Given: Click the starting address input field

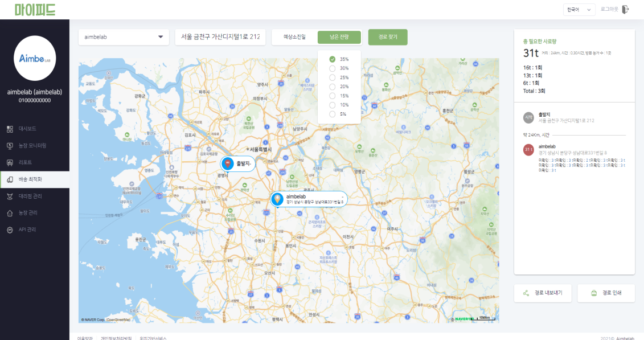Looking at the screenshot, I should pyautogui.click(x=220, y=37).
